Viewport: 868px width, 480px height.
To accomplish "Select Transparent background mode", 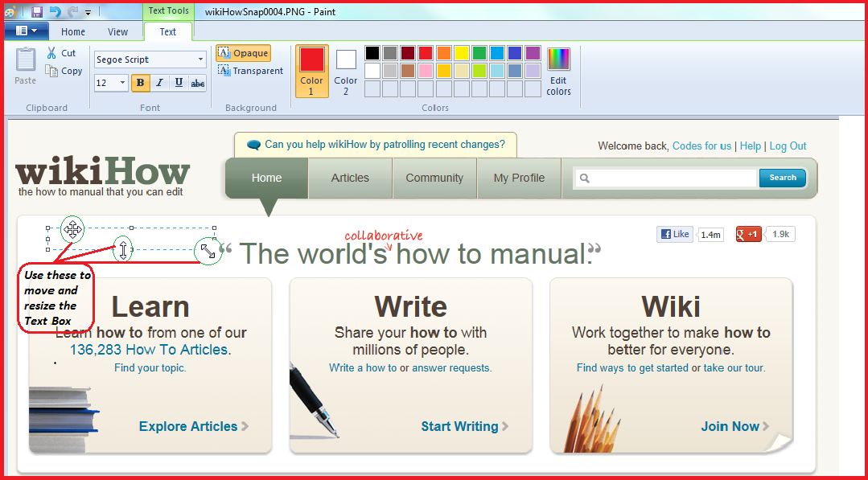I will pos(250,71).
